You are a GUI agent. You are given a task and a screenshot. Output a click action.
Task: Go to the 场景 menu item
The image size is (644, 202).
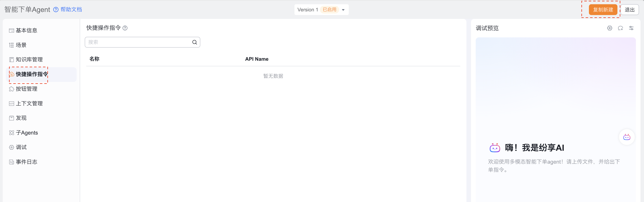point(21,45)
